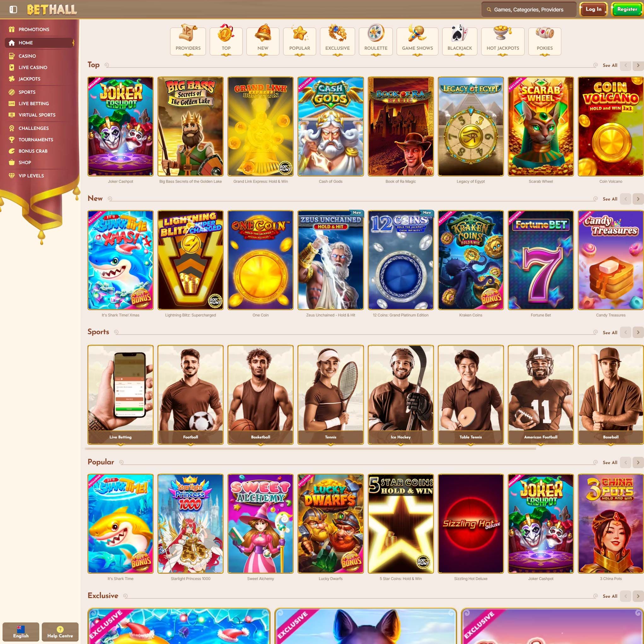This screenshot has width=644, height=644.
Task: Click the BETHALL logo
Action: 52,10
